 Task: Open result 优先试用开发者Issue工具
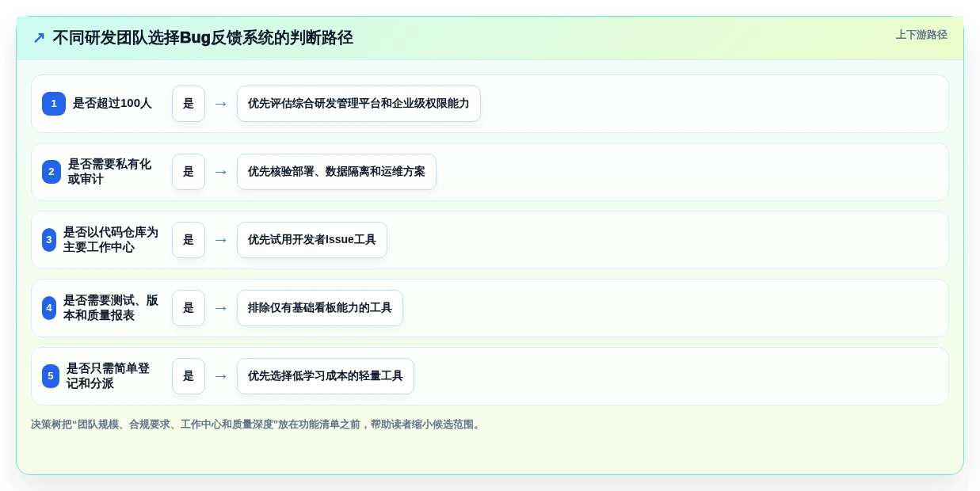[312, 240]
